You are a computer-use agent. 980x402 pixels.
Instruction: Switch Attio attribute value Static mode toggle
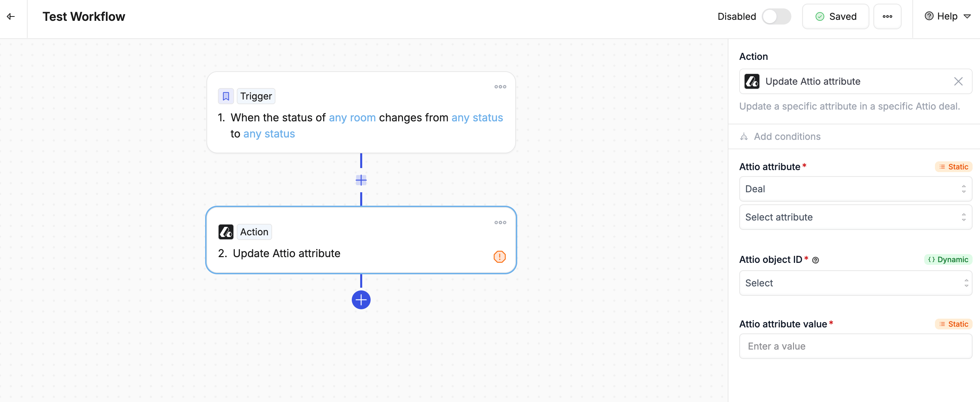tap(953, 324)
